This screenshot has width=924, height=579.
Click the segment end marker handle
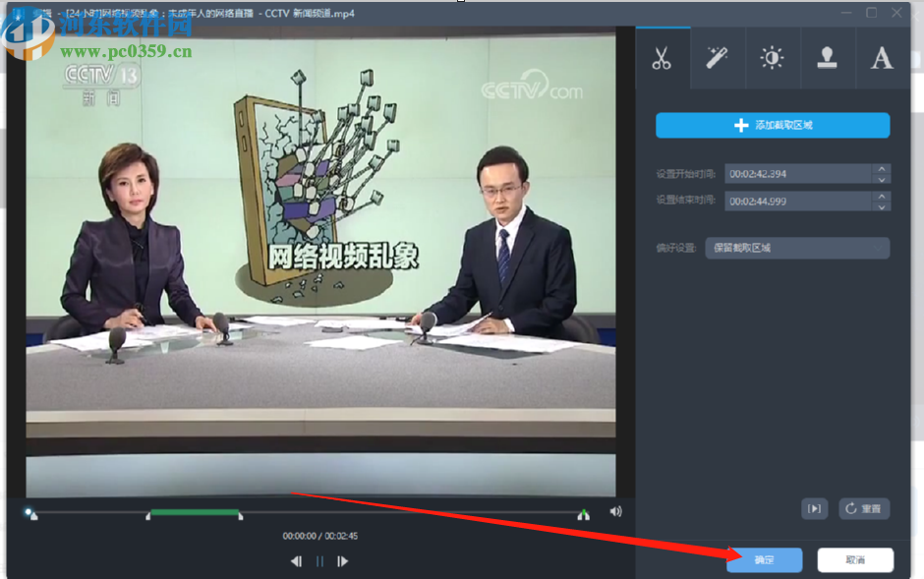pyautogui.click(x=241, y=516)
